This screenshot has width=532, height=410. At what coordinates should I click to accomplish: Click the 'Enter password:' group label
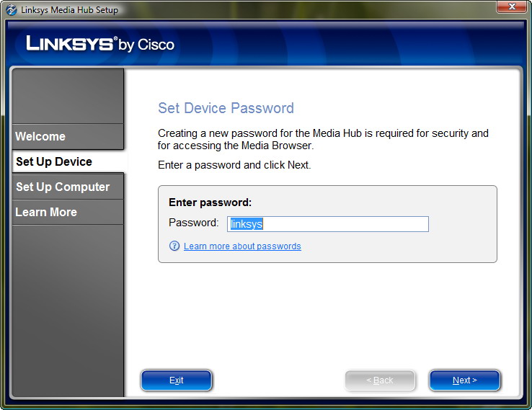pyautogui.click(x=210, y=202)
